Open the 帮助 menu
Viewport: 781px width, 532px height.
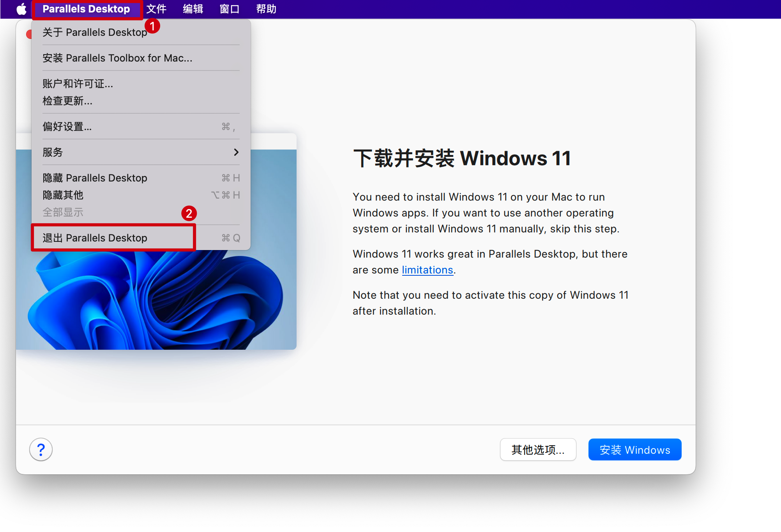tap(266, 9)
